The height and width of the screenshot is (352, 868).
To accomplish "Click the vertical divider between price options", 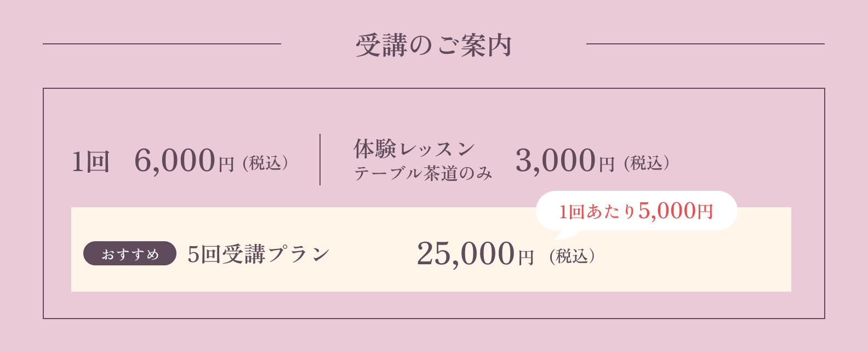I will click(320, 160).
